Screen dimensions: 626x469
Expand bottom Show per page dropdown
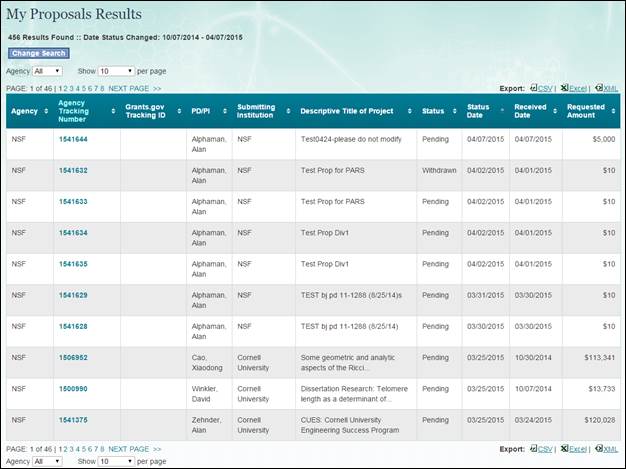pos(116,462)
